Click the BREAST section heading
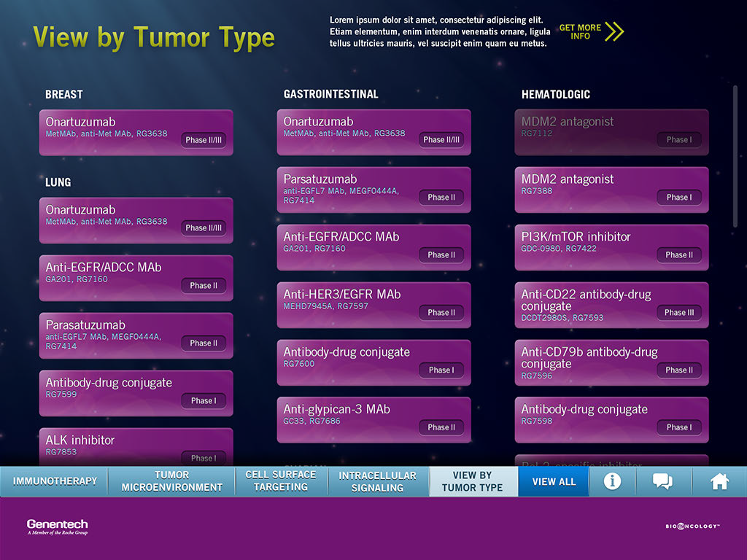This screenshot has height=560, width=747. tap(64, 94)
